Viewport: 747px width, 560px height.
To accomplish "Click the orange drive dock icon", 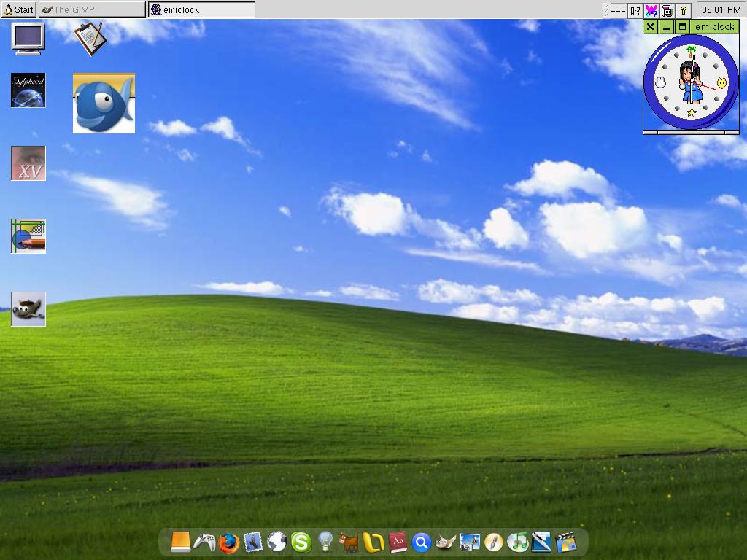I will tap(180, 542).
